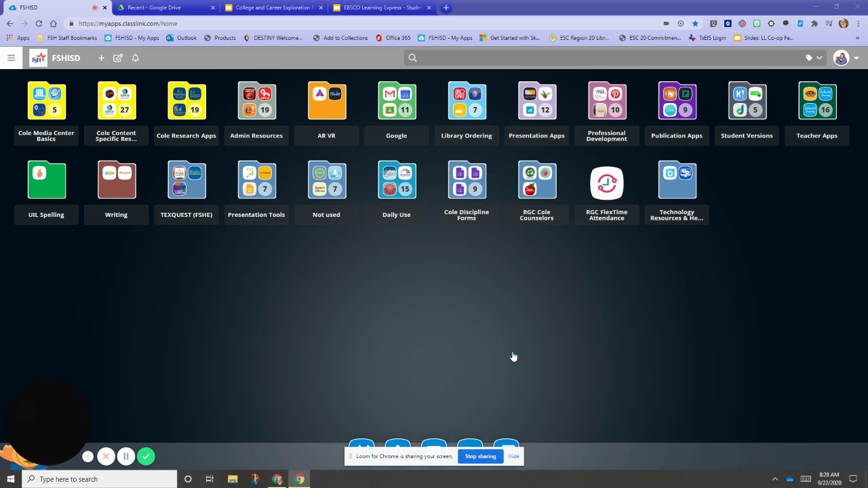
Task: Open the DESTINY Welcome bookmark
Action: click(273, 38)
